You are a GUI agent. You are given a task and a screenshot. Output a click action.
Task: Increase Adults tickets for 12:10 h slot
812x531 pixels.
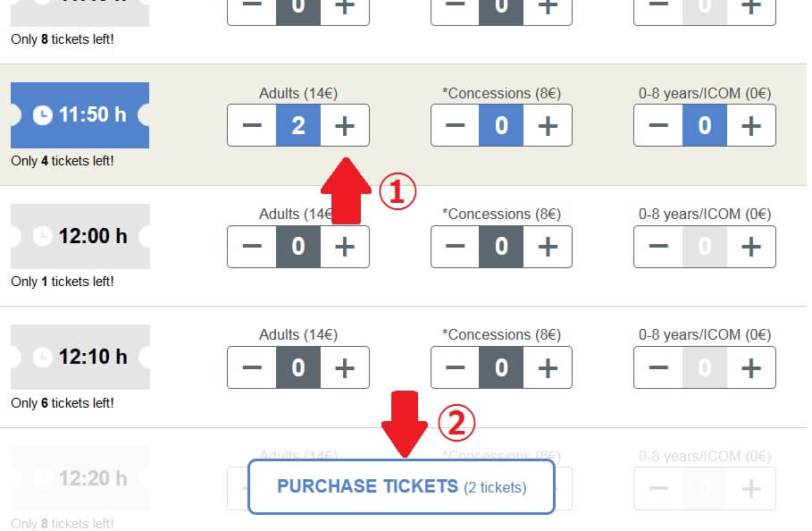click(x=345, y=367)
